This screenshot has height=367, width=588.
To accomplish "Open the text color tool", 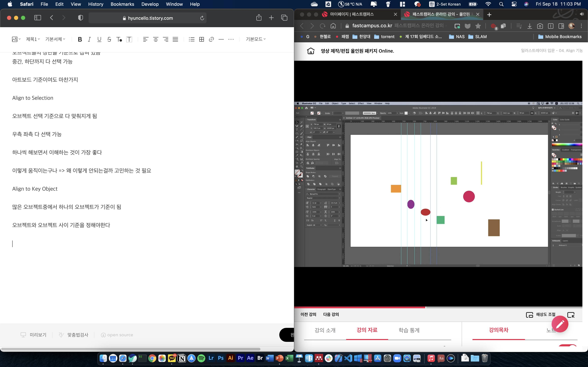I will point(119,39).
